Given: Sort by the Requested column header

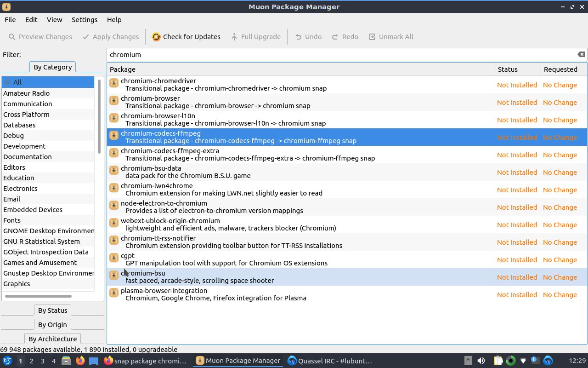Looking at the screenshot, I should coord(564,69).
